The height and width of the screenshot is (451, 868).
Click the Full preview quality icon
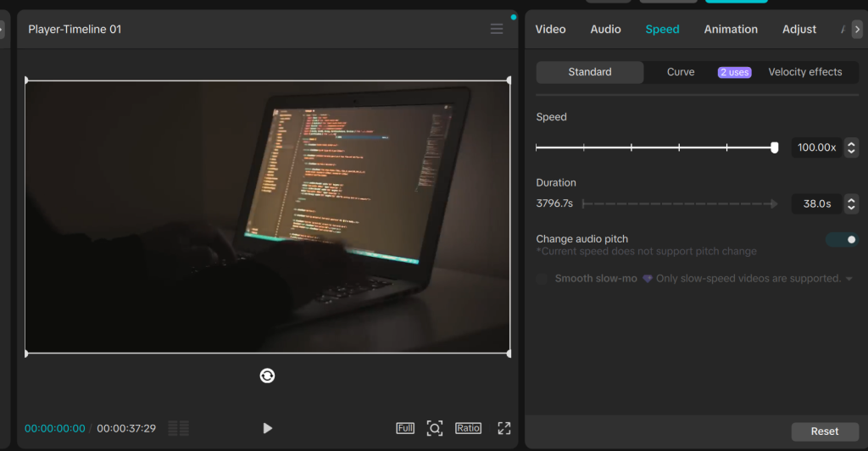pos(405,428)
